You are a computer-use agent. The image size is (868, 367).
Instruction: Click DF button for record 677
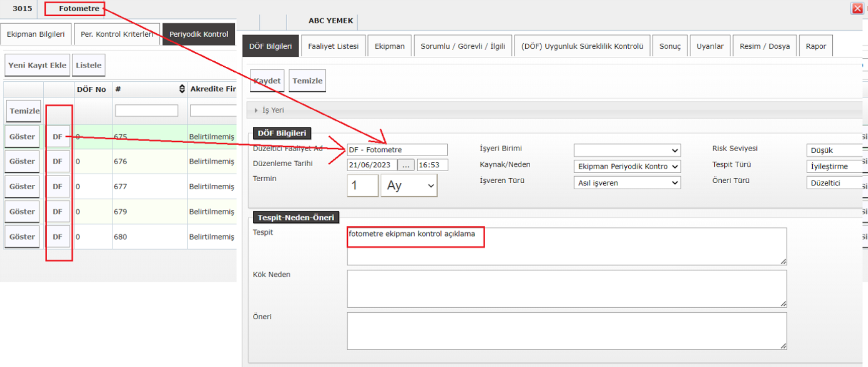tap(58, 187)
